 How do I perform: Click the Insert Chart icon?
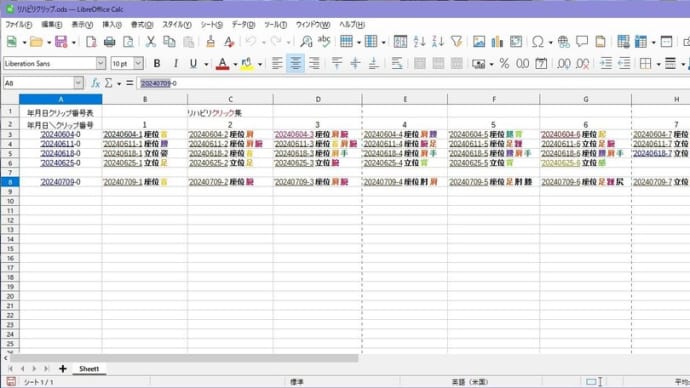click(x=497, y=42)
